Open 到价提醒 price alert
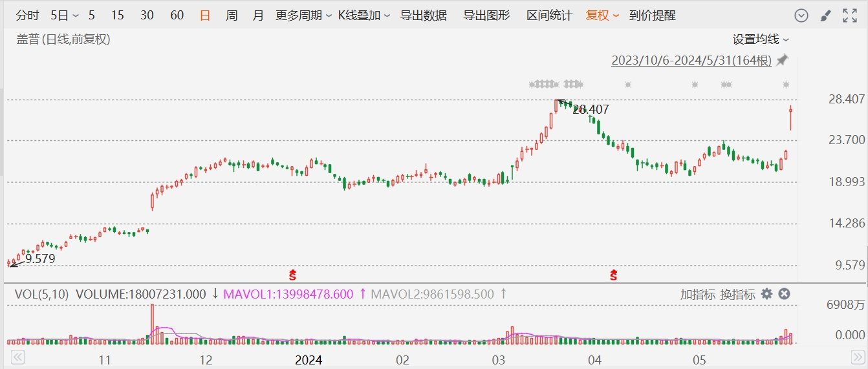868x369 pixels. coord(653,16)
